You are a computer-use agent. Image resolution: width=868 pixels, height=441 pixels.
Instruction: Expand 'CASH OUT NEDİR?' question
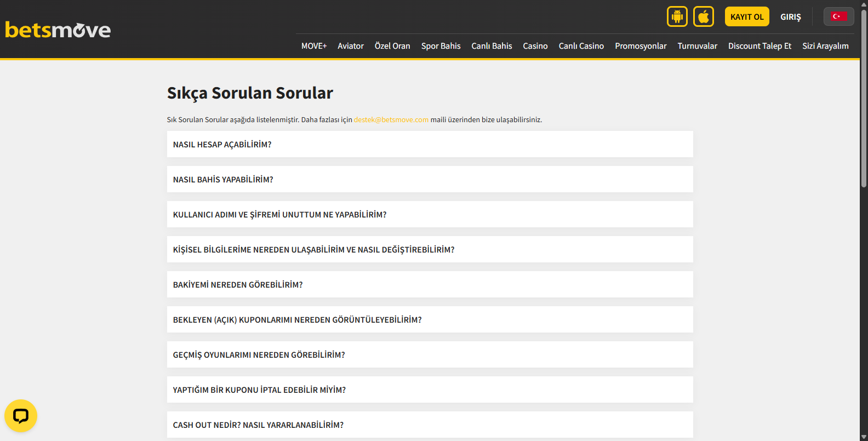[x=430, y=425]
